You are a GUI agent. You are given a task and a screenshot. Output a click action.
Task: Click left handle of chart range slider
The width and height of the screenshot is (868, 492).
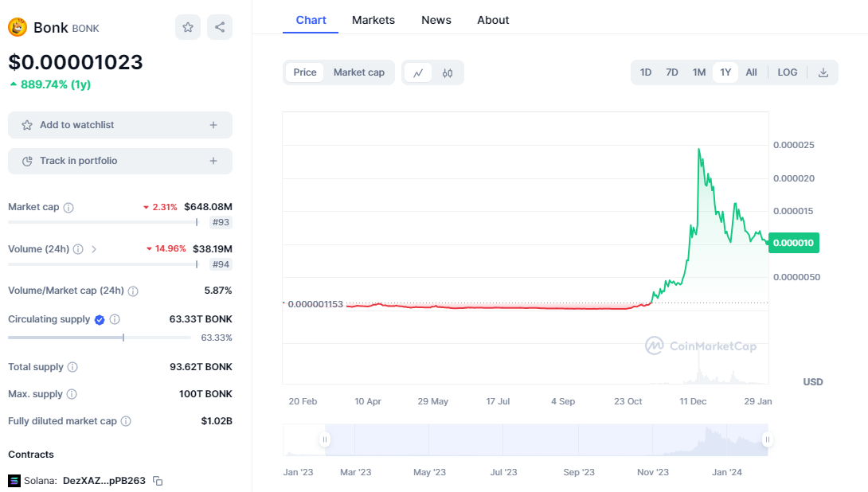pyautogui.click(x=325, y=439)
